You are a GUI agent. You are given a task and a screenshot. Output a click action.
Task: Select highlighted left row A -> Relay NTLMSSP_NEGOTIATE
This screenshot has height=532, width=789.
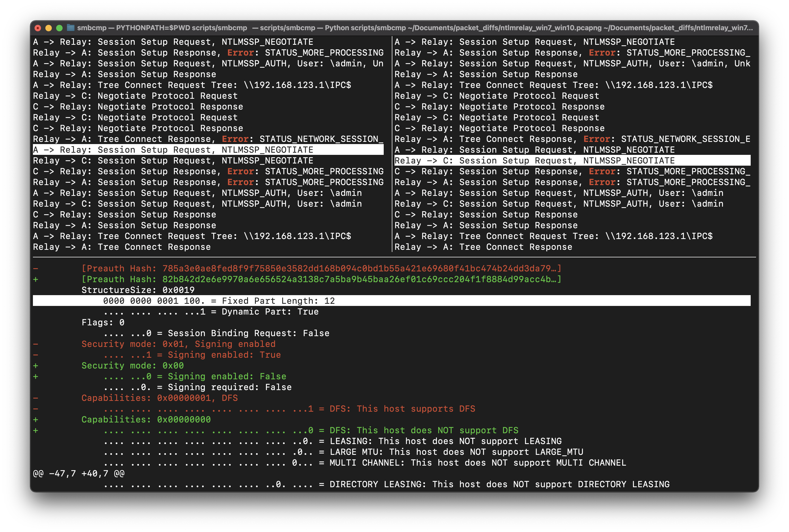pyautogui.click(x=173, y=150)
